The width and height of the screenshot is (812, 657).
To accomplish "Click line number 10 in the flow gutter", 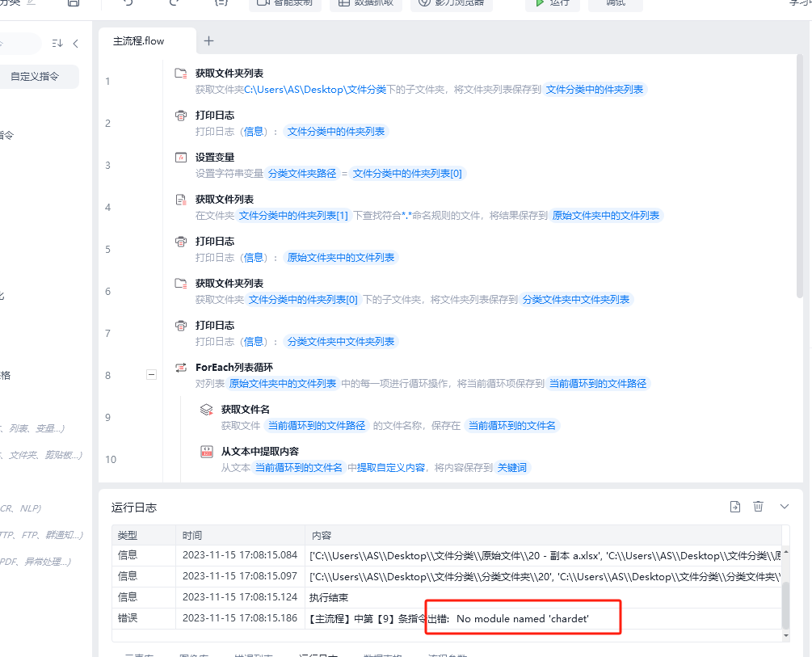I will point(111,460).
